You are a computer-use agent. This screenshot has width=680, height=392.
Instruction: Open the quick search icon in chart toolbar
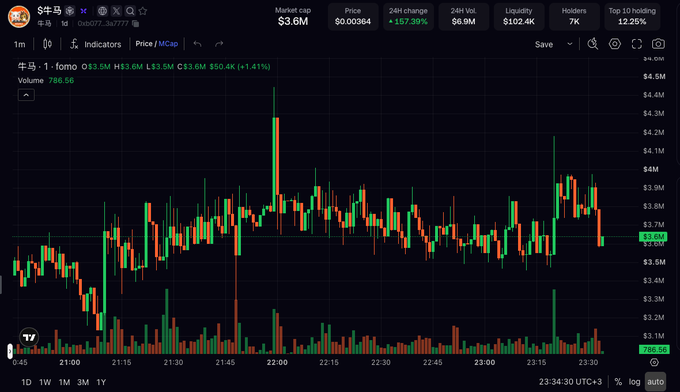pyautogui.click(x=593, y=44)
